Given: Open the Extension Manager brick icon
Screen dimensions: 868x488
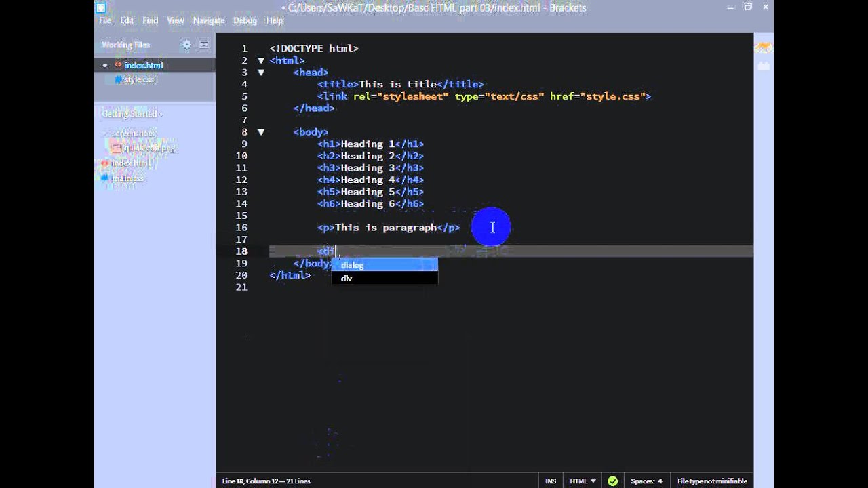Looking at the screenshot, I should pyautogui.click(x=764, y=66).
